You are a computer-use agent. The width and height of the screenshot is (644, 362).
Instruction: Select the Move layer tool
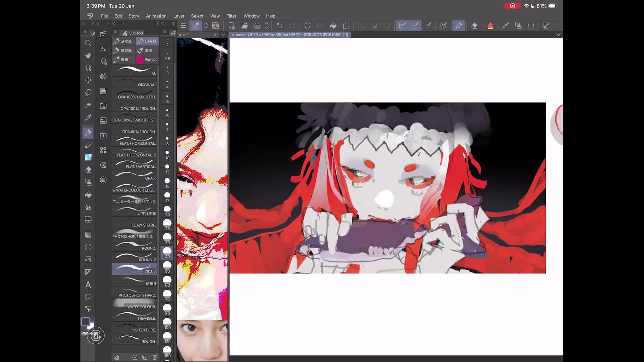click(x=88, y=80)
